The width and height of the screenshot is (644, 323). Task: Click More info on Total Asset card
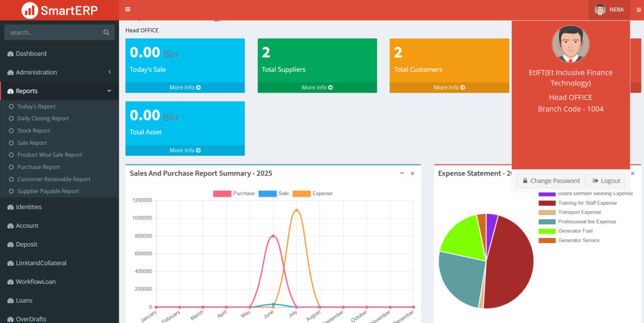185,150
